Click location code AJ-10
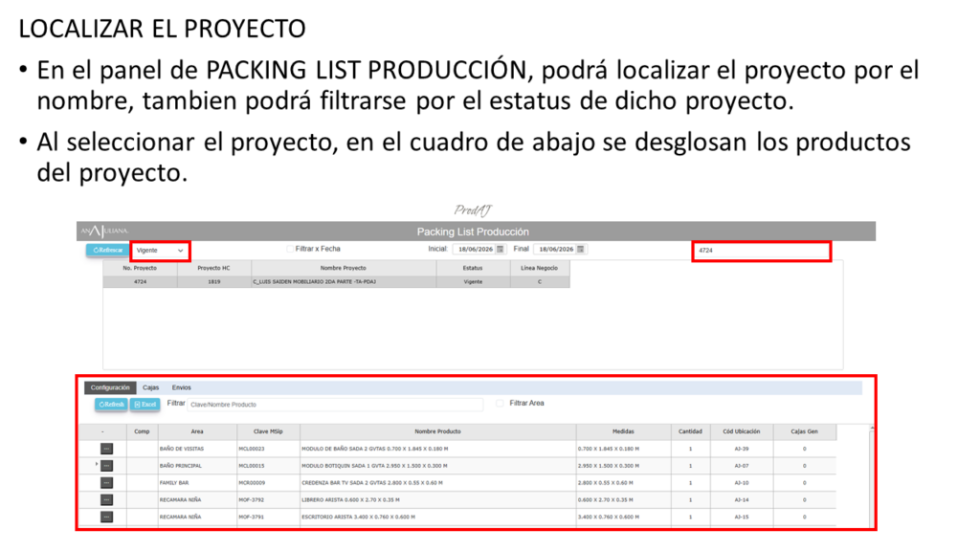Viewport: 980px width, 551px height. (x=742, y=483)
